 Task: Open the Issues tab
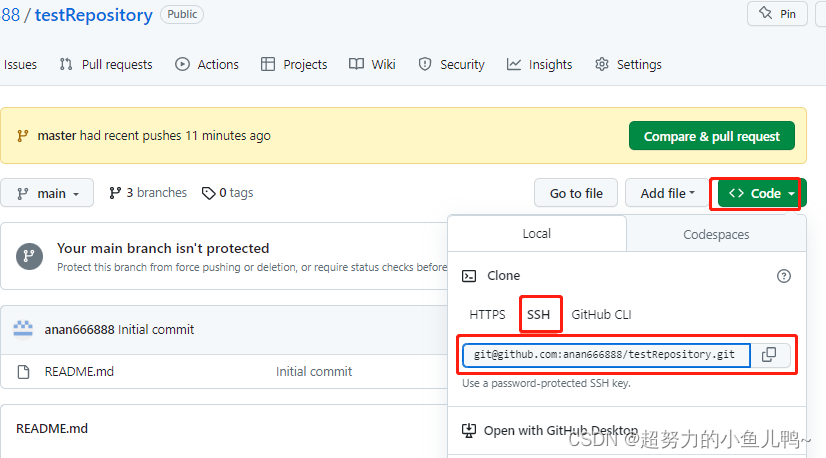point(20,64)
